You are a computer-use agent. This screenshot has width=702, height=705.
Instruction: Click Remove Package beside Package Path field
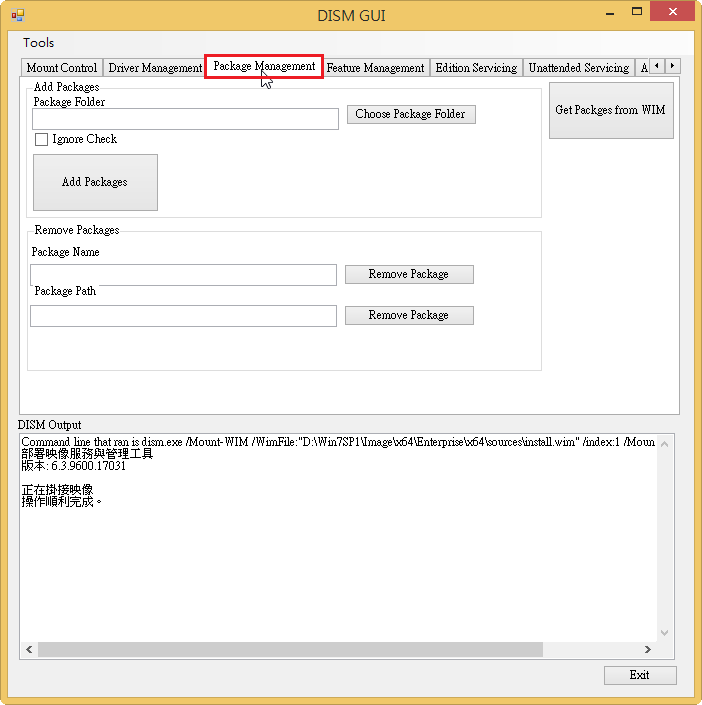point(408,315)
